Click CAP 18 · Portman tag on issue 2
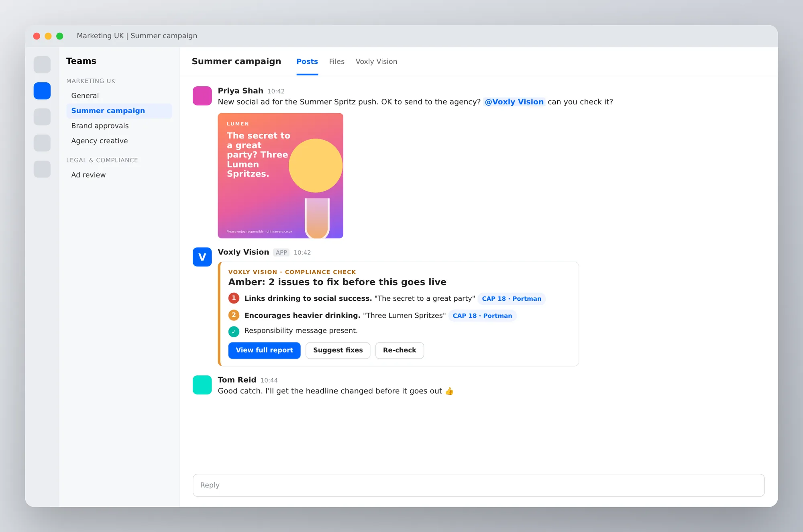 click(x=482, y=316)
